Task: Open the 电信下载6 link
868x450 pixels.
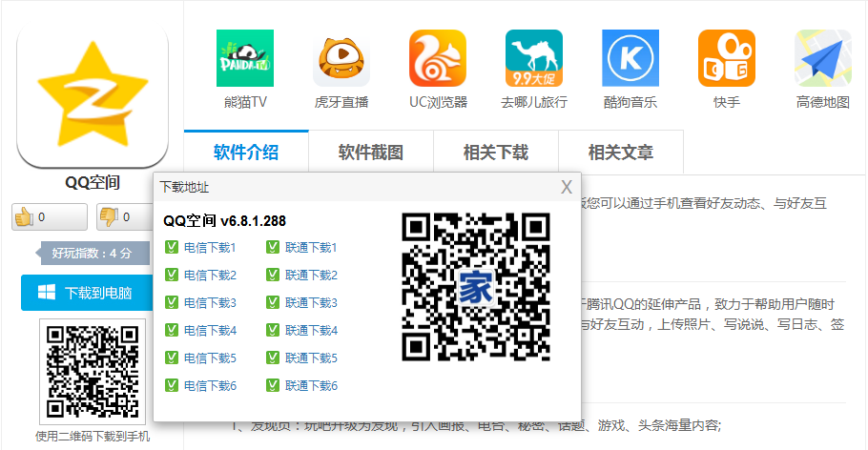Action: [x=210, y=386]
